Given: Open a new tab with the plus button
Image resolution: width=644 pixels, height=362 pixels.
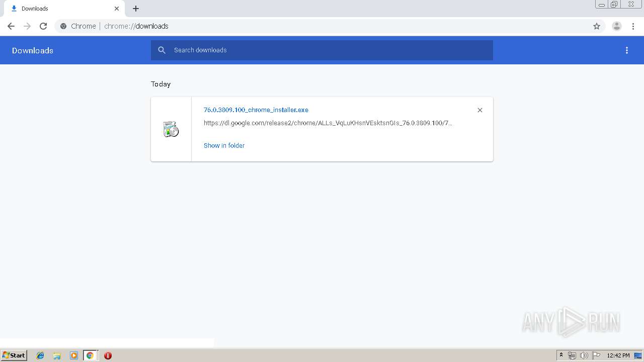Looking at the screenshot, I should tap(136, 9).
